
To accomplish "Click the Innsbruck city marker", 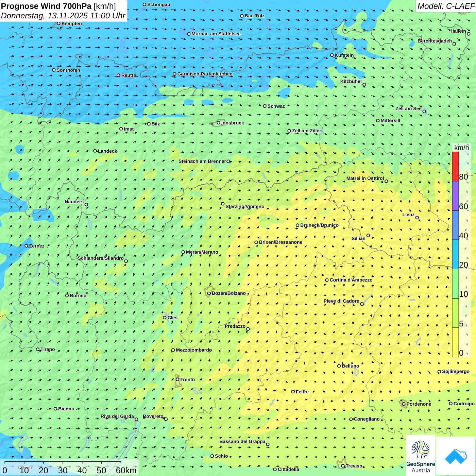I will 219,123.
